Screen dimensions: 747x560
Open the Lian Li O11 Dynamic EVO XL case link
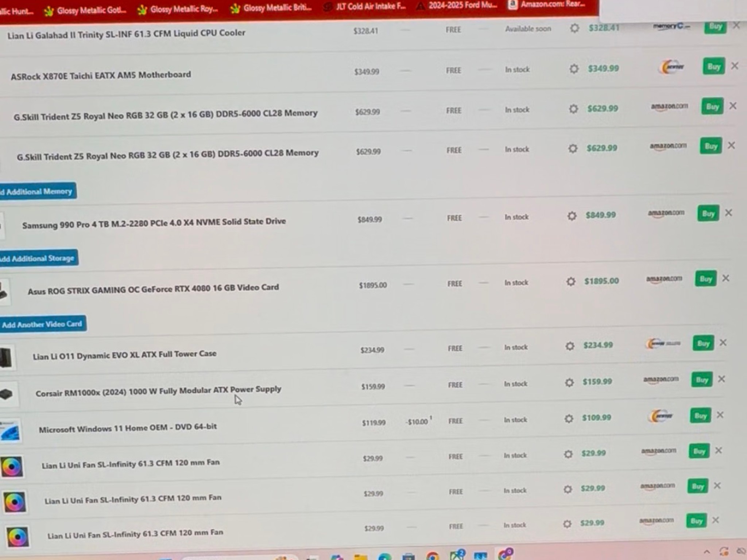click(x=124, y=355)
